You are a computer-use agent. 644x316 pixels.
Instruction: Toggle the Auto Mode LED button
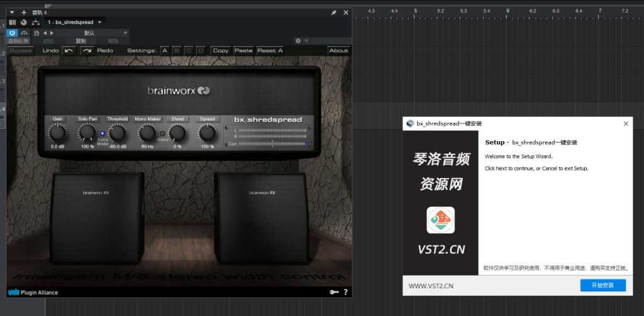coord(103,133)
